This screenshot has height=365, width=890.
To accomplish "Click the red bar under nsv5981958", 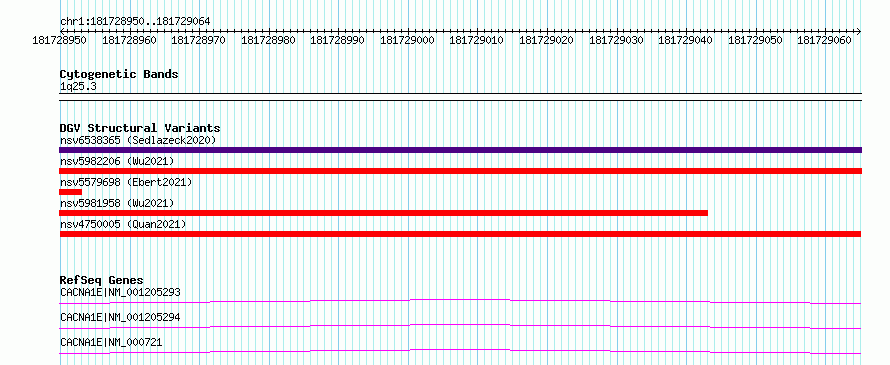I will (384, 213).
